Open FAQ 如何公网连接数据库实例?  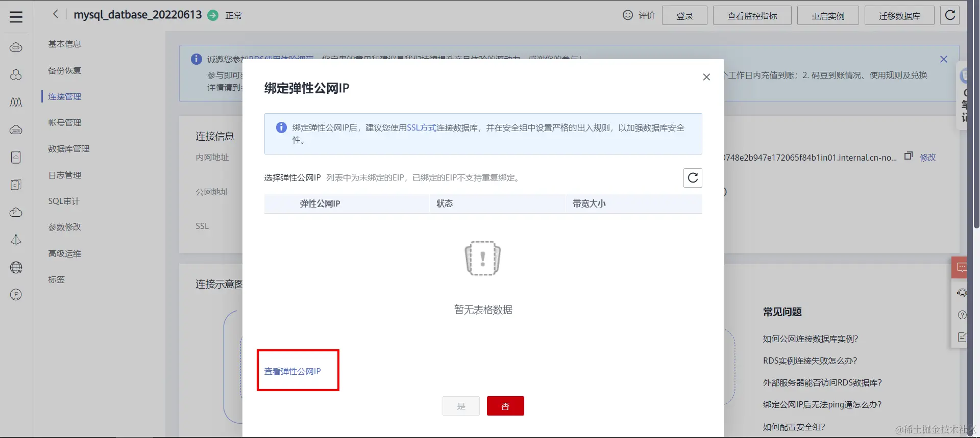[811, 339]
